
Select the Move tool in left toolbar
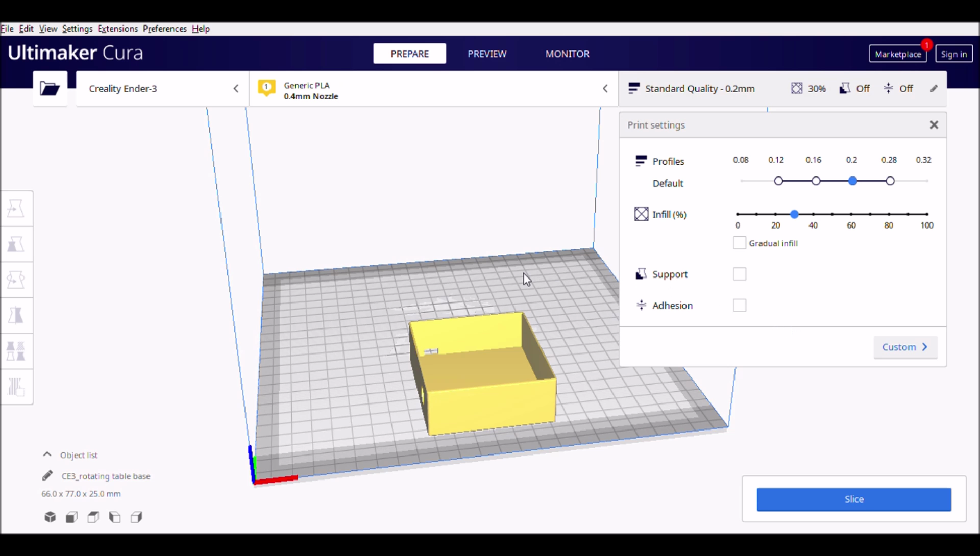[x=16, y=209]
